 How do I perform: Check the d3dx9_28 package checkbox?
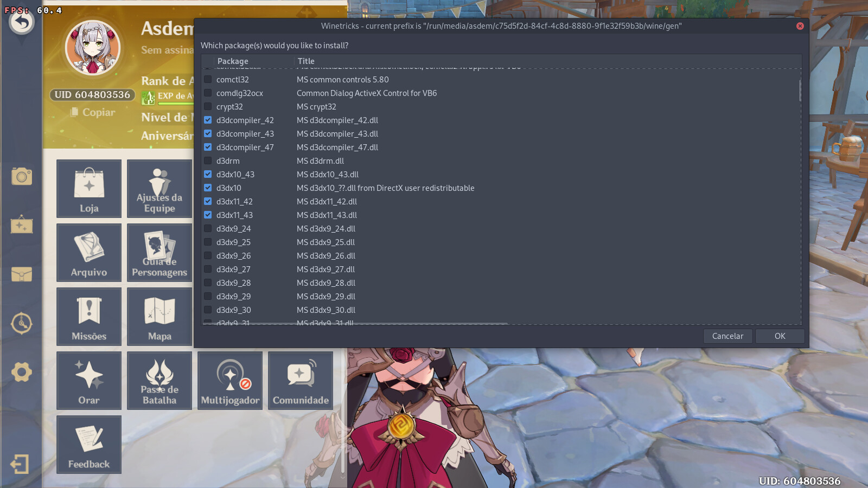pyautogui.click(x=208, y=282)
